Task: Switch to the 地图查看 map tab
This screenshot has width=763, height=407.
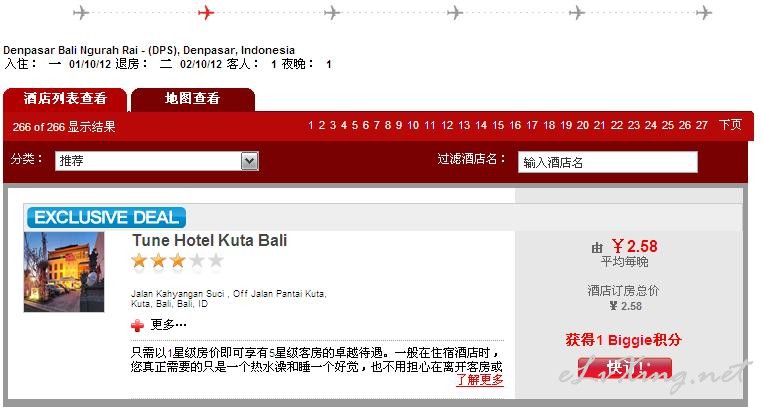Action: coord(193,99)
